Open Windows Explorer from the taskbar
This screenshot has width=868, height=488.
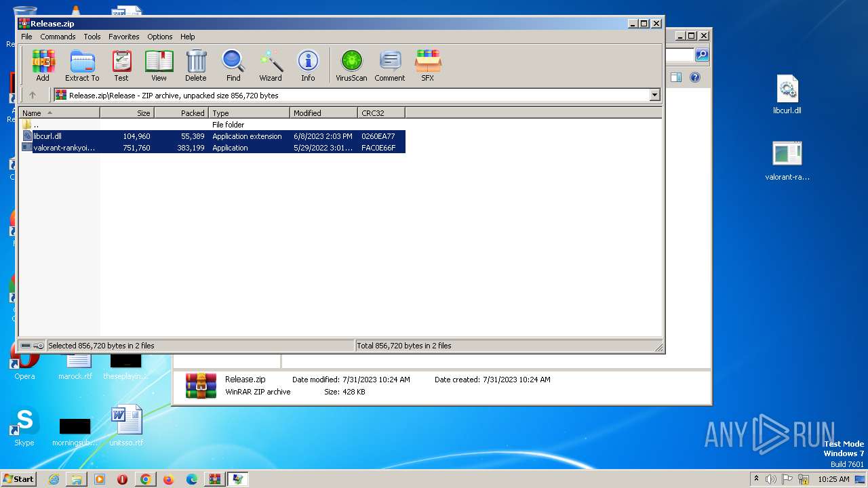(77, 479)
